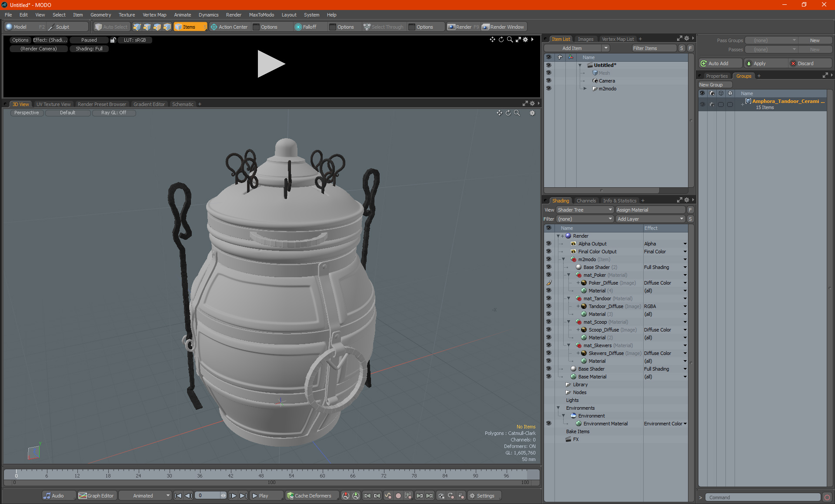Click New Group button
Screen dimensions: 835x504
715,85
